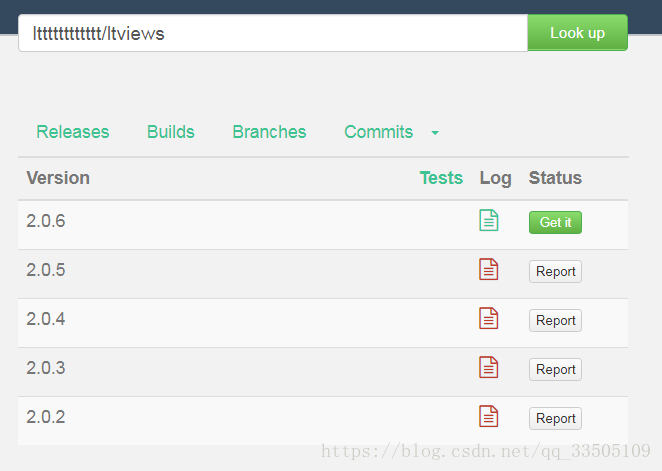This screenshot has width=662, height=471.
Task: Click the Status column header
Action: click(555, 178)
